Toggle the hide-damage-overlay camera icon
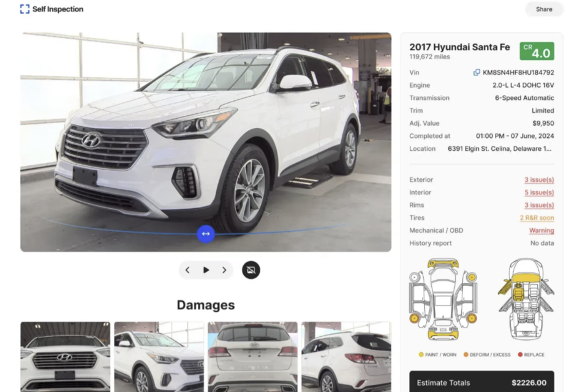The height and width of the screenshot is (392, 588). click(x=251, y=270)
